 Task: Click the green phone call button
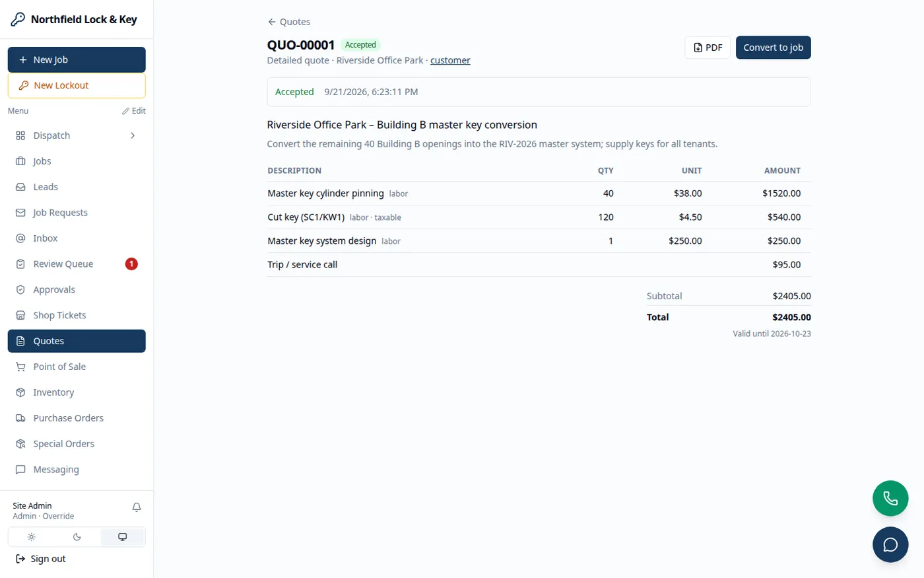click(x=890, y=498)
